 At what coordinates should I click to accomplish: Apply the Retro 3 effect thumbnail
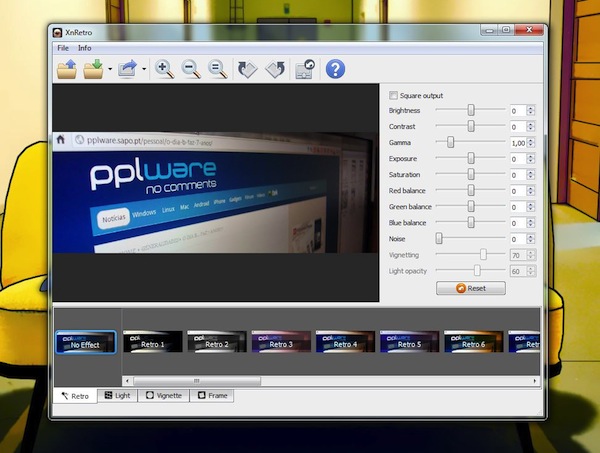(281, 342)
